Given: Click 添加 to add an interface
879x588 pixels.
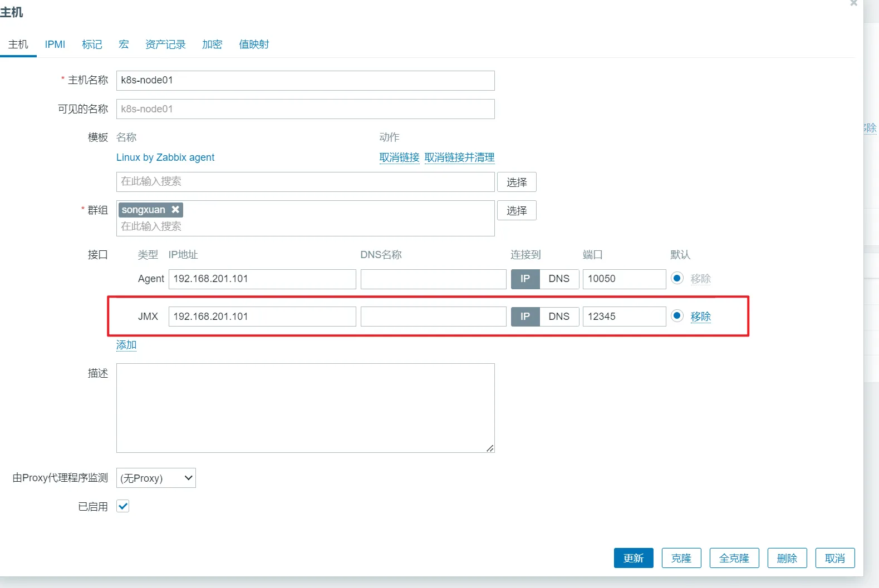Looking at the screenshot, I should coord(126,345).
